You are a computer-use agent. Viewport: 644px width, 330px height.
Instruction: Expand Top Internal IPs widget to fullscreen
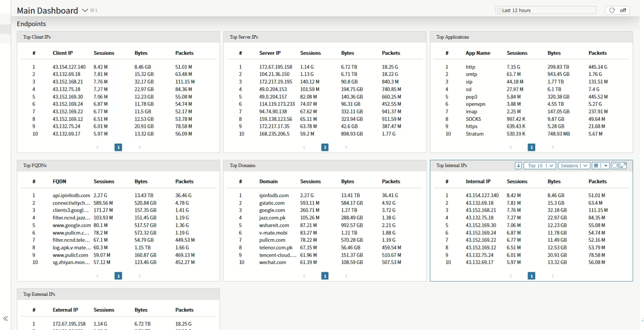pyautogui.click(x=623, y=166)
